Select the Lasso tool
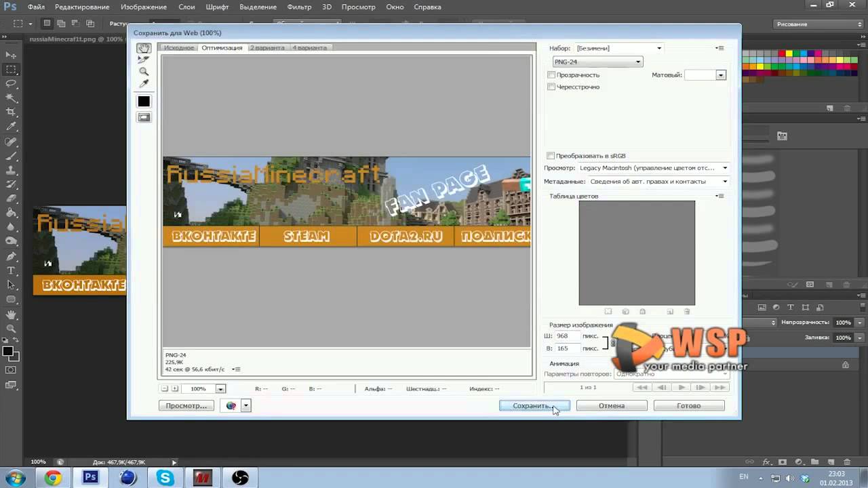 (11, 83)
